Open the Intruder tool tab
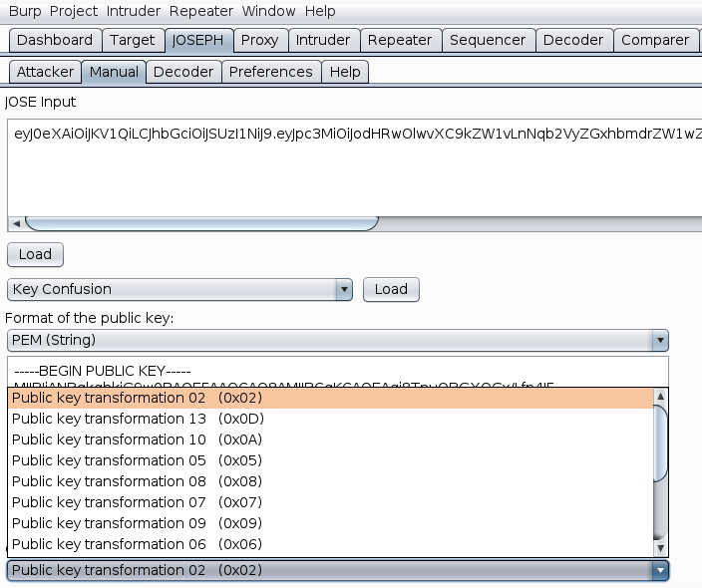The height and width of the screenshot is (588, 702). tap(323, 40)
